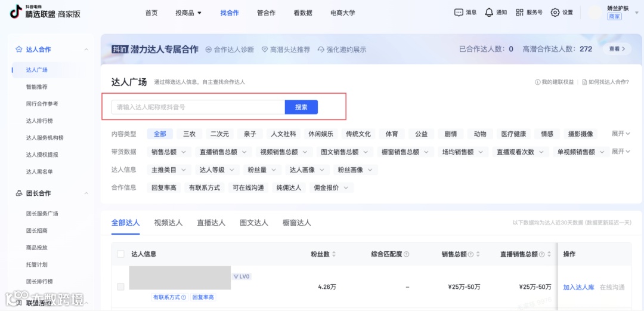Open the 主推类目 dropdown
Screen dimensions: 644x311
169,170
